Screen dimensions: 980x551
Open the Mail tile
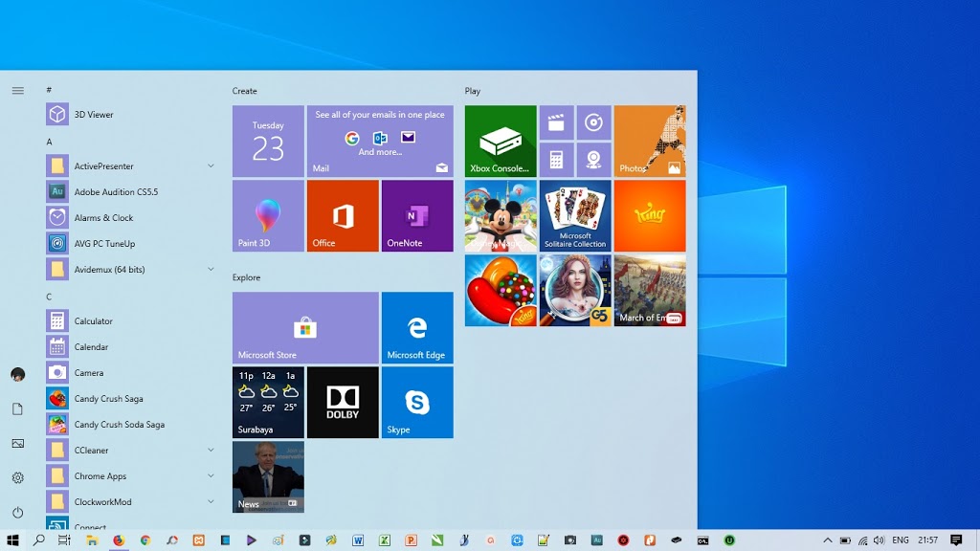(380, 142)
